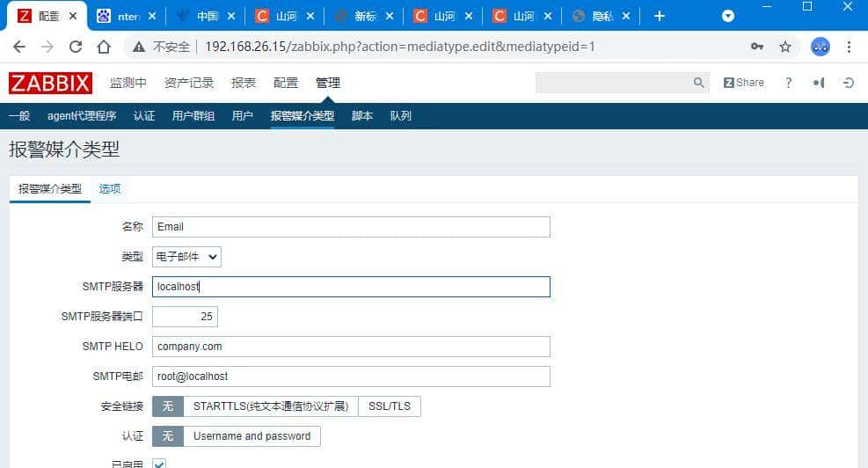Open Zabbix help question mark
The width and height of the screenshot is (868, 468).
pyautogui.click(x=788, y=83)
